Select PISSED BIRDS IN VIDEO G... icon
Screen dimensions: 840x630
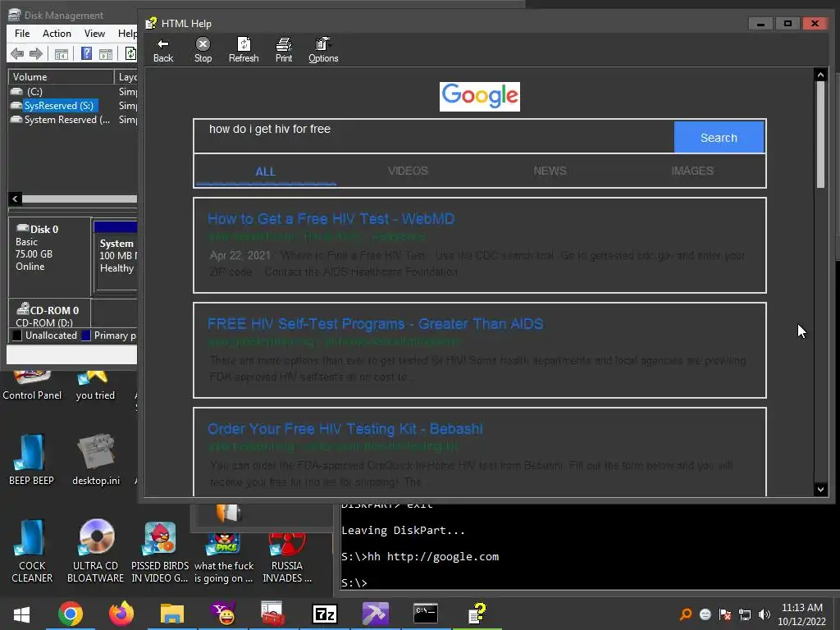click(160, 551)
